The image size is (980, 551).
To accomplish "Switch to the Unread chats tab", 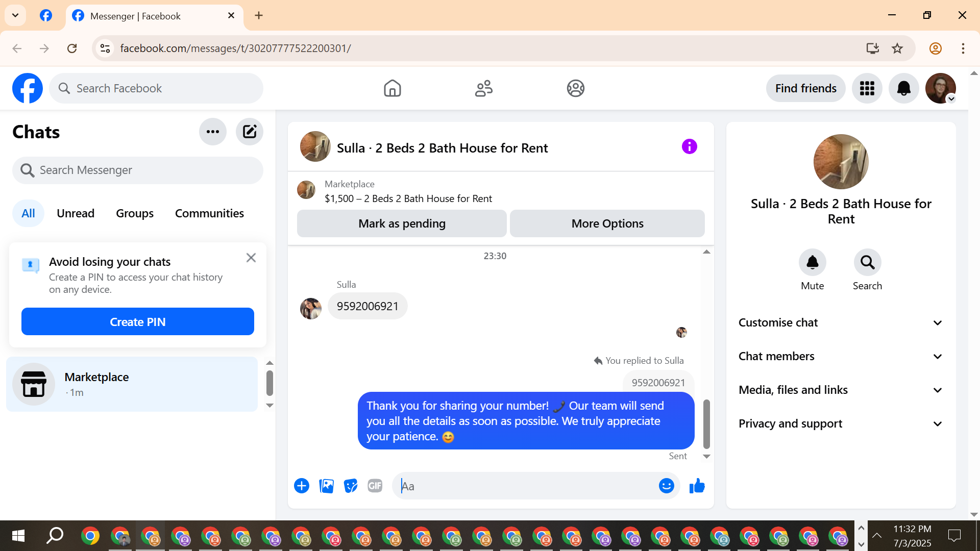I will coord(76,213).
